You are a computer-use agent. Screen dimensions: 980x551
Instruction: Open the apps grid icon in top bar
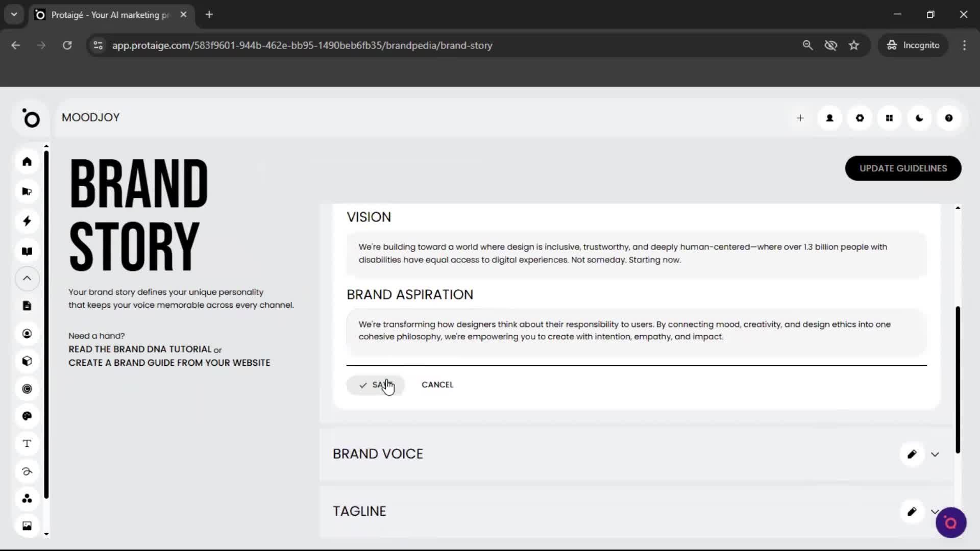(x=889, y=118)
